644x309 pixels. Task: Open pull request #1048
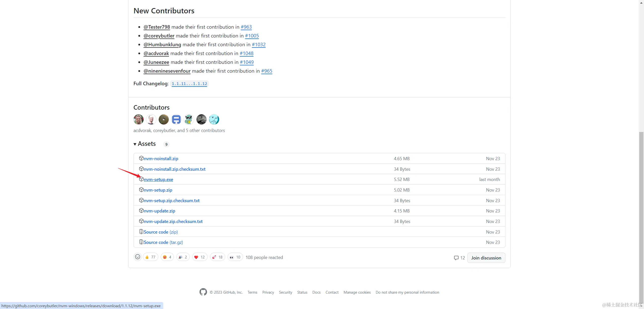coord(247,53)
